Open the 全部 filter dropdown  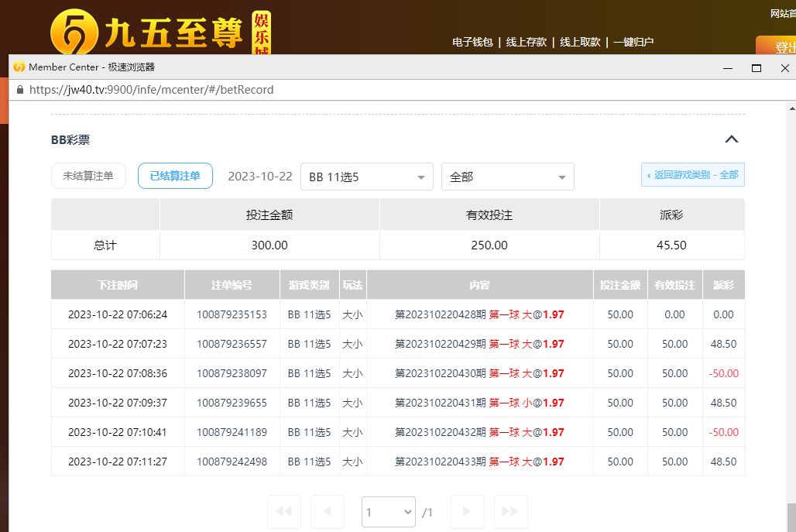point(507,177)
